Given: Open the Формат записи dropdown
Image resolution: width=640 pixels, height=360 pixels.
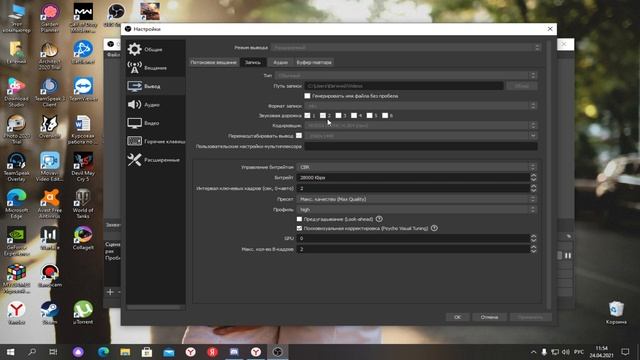Looking at the screenshot, I should point(421,106).
